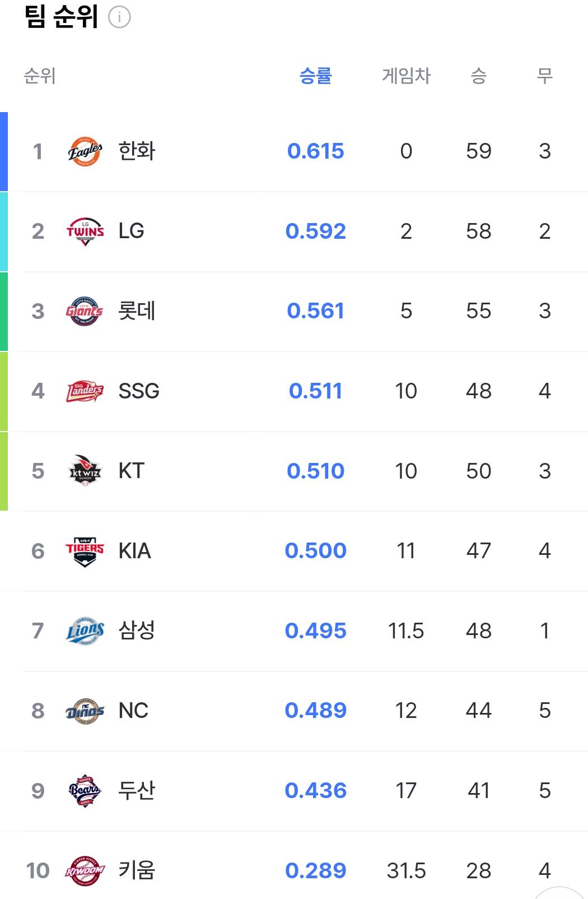Tap the Kiwoom Heroes logo
The image size is (588, 899).
85,871
